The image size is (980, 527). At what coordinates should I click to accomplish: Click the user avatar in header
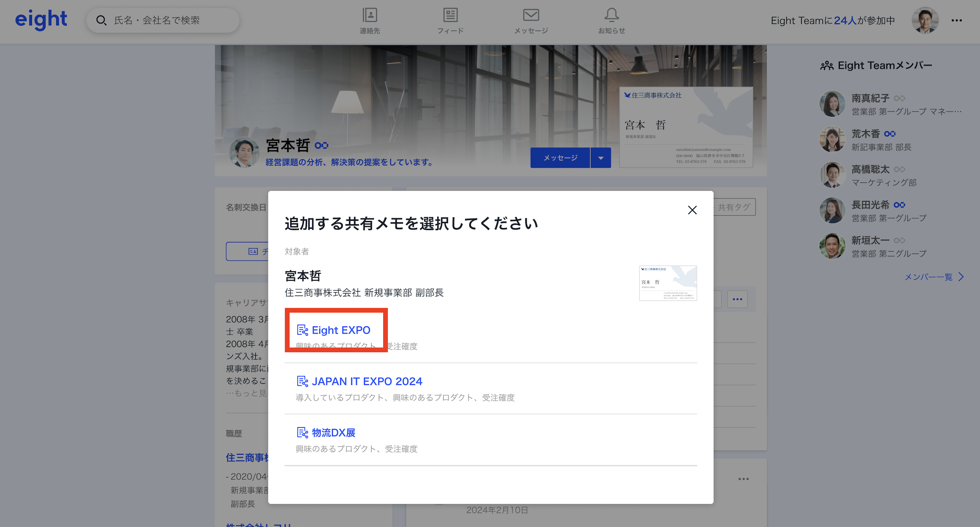(x=925, y=21)
